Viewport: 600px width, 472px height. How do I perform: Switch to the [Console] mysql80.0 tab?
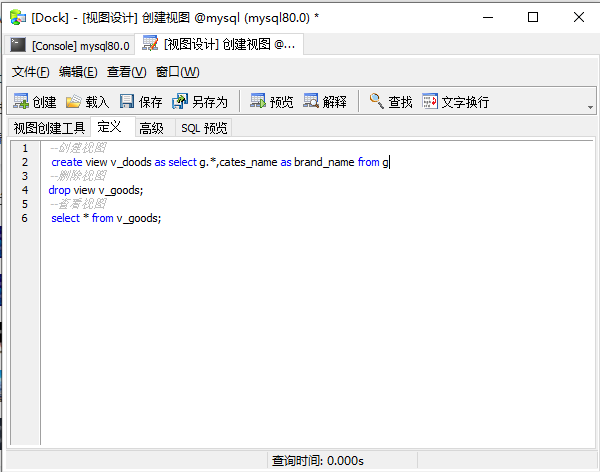(x=70, y=46)
